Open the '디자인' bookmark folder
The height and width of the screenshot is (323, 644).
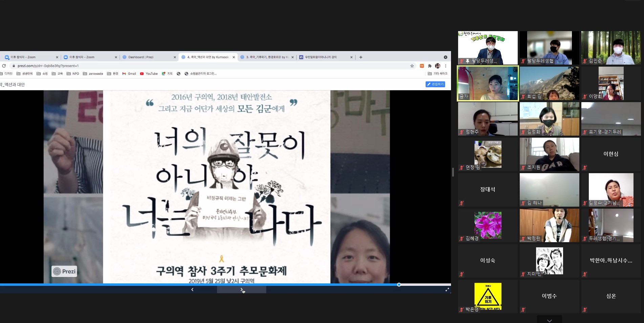point(6,74)
